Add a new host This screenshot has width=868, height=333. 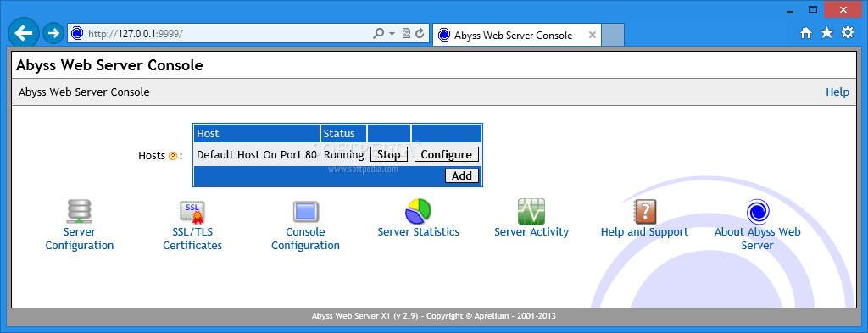pos(462,175)
